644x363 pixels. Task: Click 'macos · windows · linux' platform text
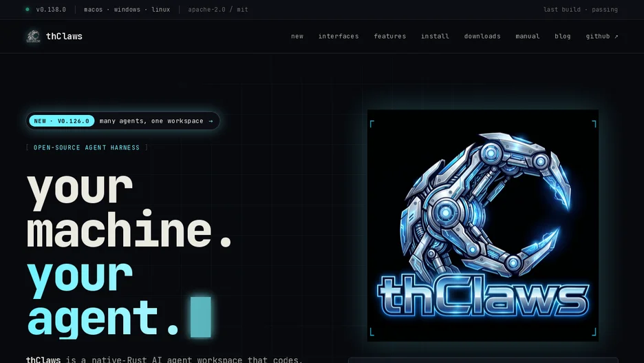127,10
